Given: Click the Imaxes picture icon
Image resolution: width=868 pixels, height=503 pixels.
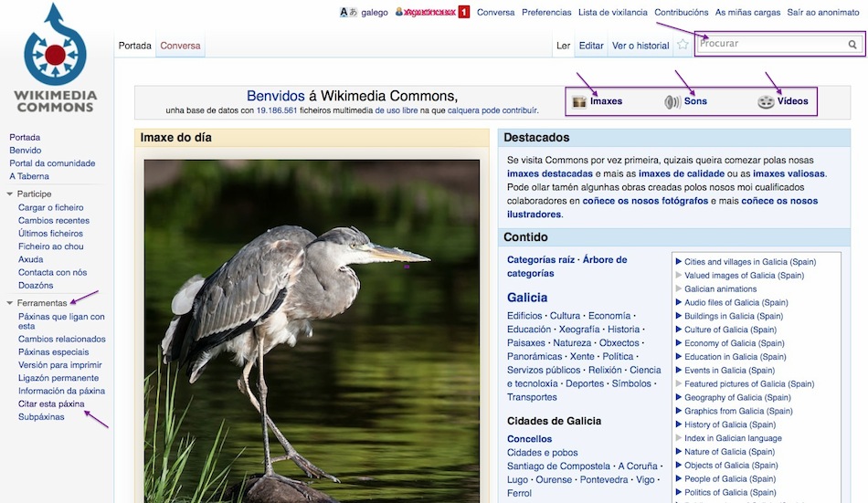Looking at the screenshot, I should pos(579,102).
